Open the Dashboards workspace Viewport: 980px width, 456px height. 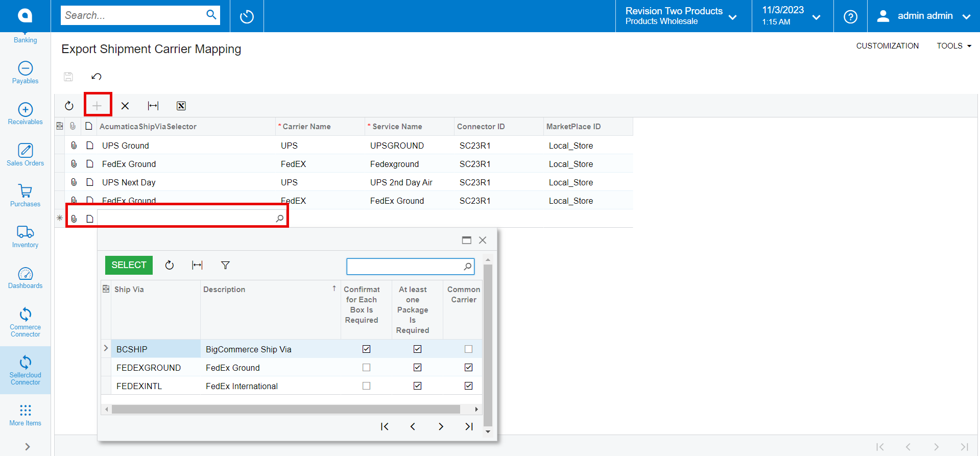coord(25,278)
